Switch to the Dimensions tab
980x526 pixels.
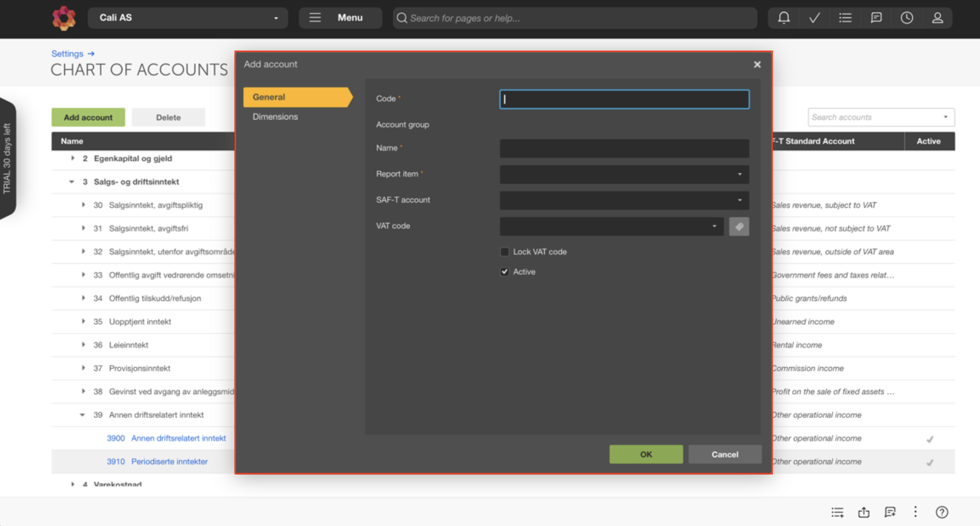click(x=275, y=117)
